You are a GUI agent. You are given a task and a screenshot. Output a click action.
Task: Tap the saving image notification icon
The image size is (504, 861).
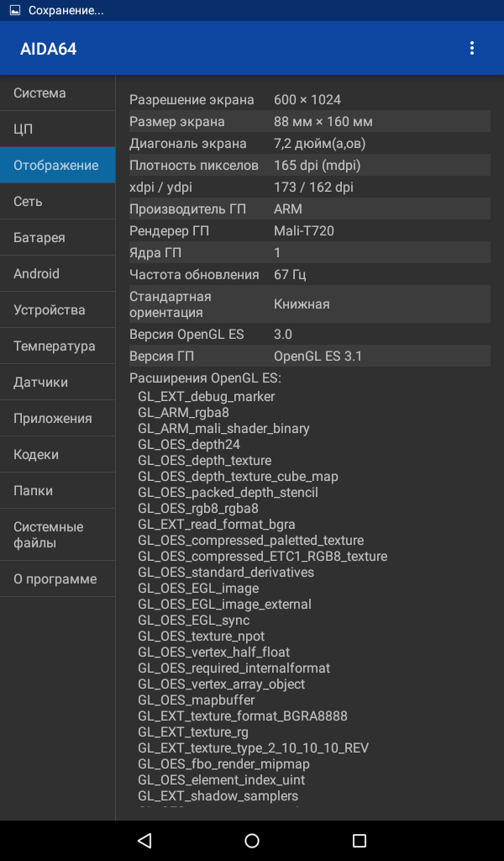(x=15, y=10)
